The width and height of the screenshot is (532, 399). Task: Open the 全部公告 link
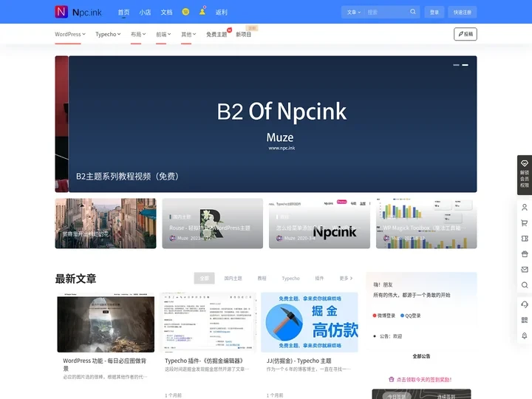coord(421,356)
